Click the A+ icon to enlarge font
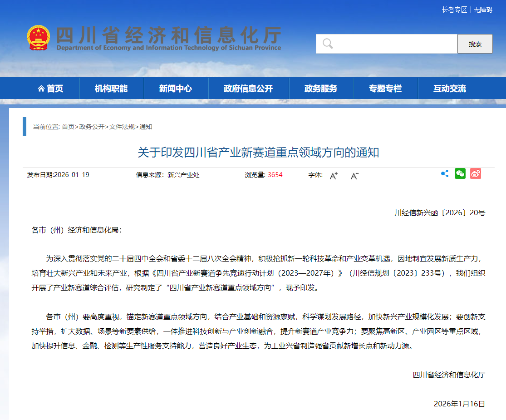 pos(333,175)
